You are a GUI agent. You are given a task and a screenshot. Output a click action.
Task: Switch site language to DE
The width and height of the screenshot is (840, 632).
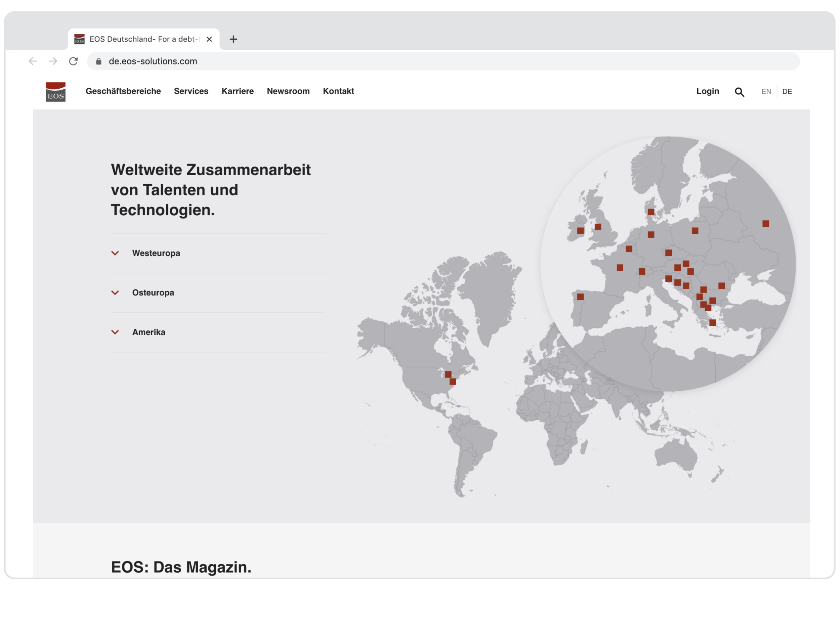coord(787,91)
